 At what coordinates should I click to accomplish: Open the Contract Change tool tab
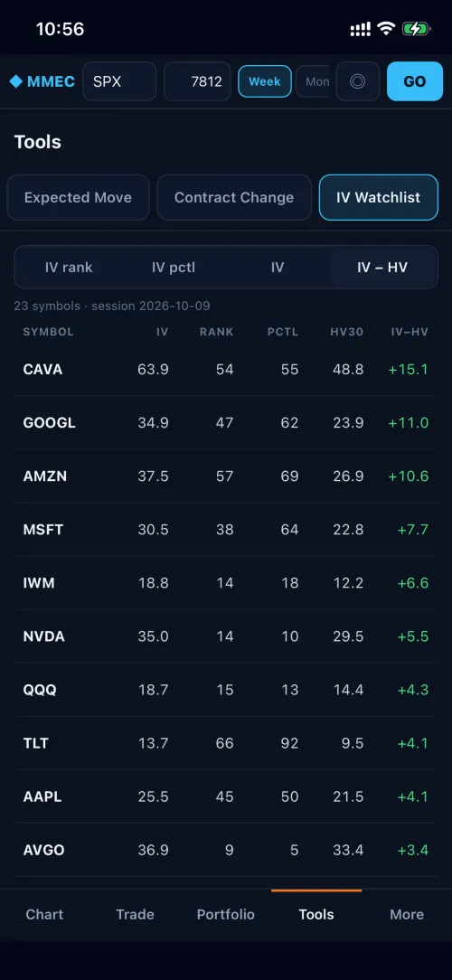click(234, 197)
